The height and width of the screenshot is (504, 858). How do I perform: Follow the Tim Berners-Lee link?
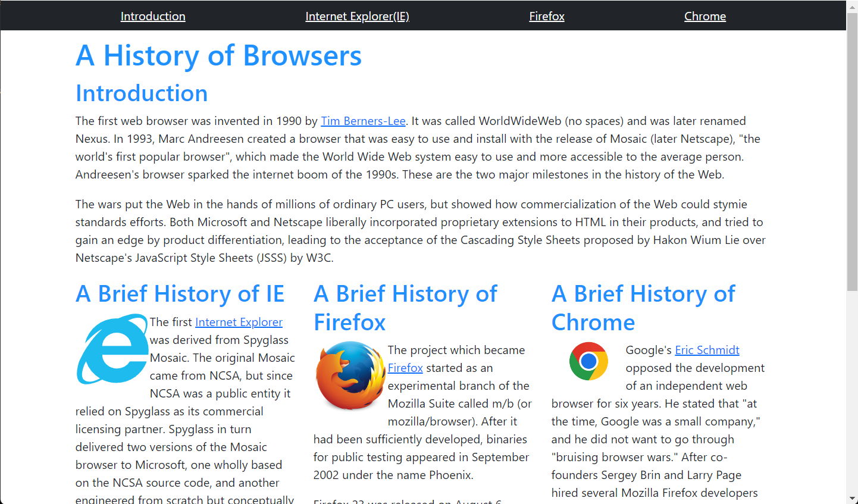[x=363, y=121]
